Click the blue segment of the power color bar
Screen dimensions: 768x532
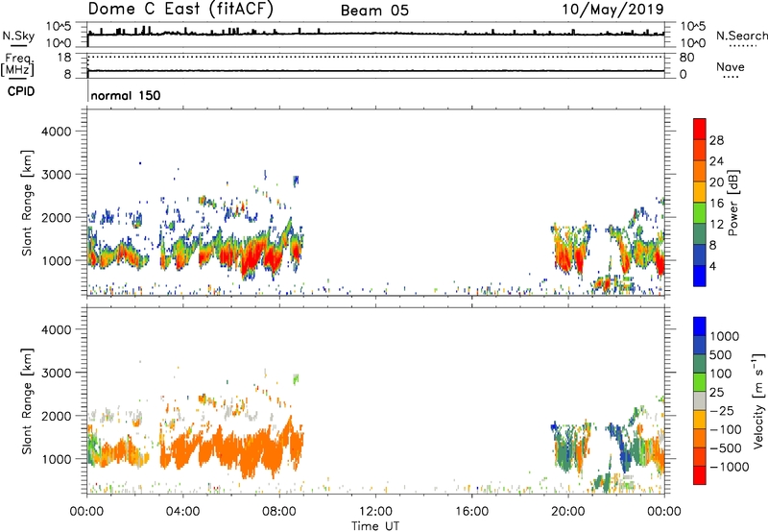pyautogui.click(x=700, y=276)
